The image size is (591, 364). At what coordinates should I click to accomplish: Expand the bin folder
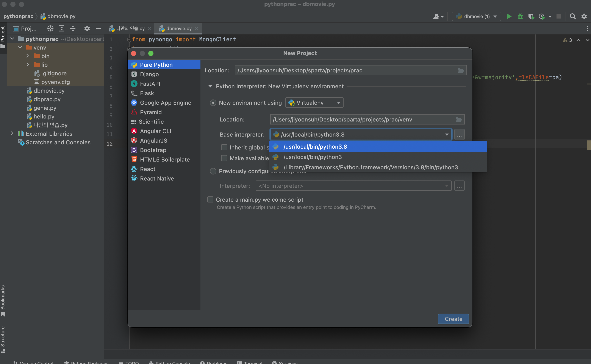(28, 56)
